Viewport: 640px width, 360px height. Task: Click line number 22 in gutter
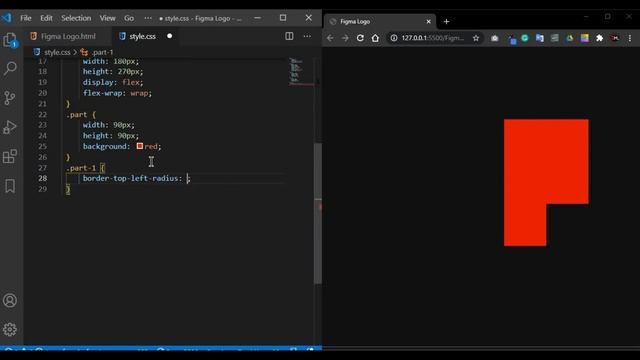tap(42, 114)
